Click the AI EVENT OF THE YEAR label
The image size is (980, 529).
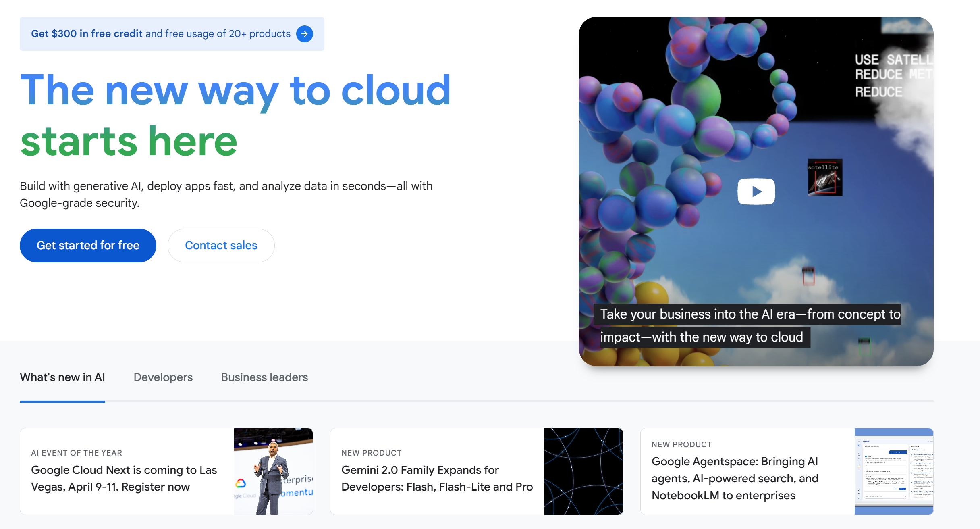point(77,453)
